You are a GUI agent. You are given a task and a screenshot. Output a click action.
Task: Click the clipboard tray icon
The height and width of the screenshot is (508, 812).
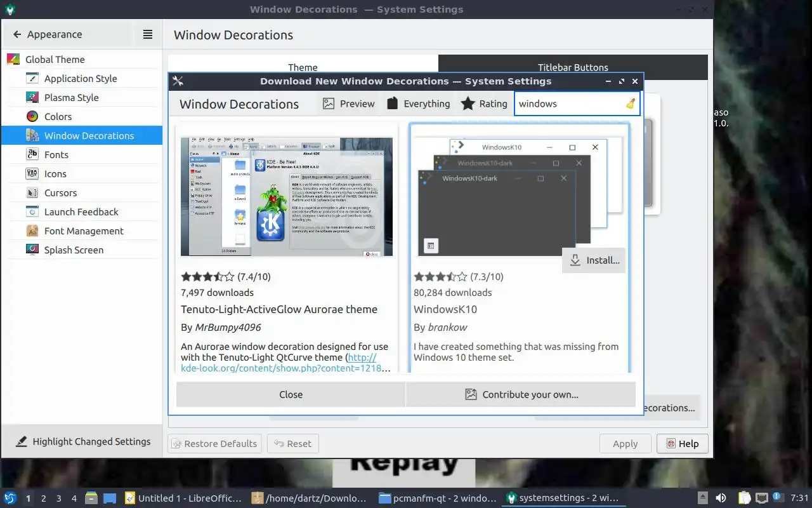tap(744, 498)
